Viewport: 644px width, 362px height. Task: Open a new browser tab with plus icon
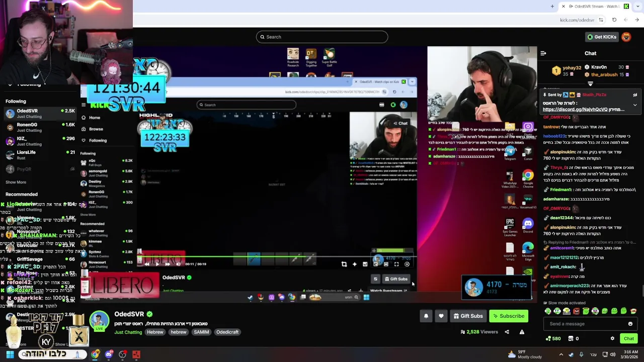[x=552, y=7]
